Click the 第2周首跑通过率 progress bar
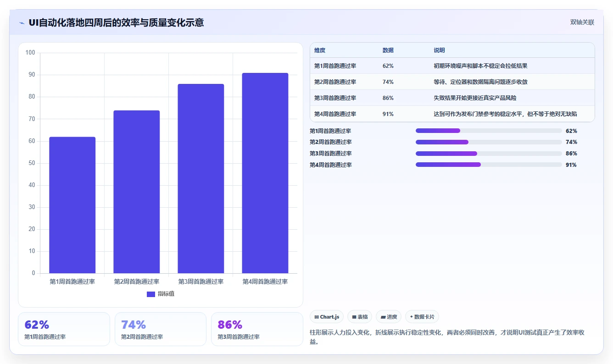Image resolution: width=613 pixels, height=364 pixels. [x=489, y=142]
